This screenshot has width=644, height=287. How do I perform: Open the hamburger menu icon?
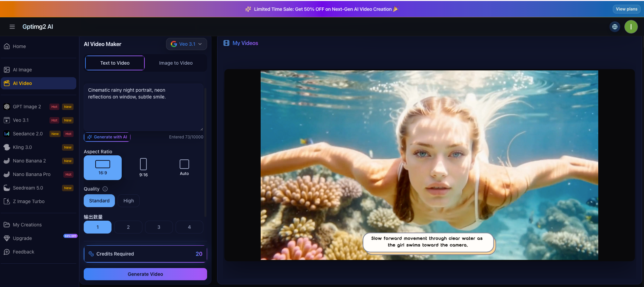coord(12,27)
